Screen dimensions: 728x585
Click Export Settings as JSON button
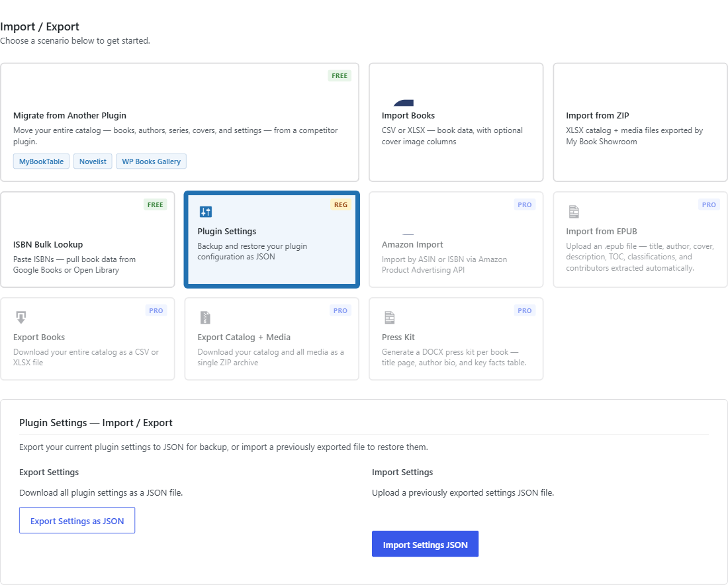(77, 520)
